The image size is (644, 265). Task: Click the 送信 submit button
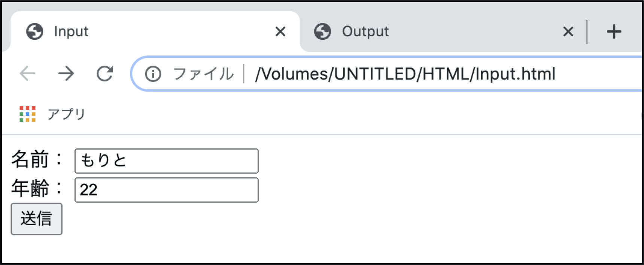37,219
